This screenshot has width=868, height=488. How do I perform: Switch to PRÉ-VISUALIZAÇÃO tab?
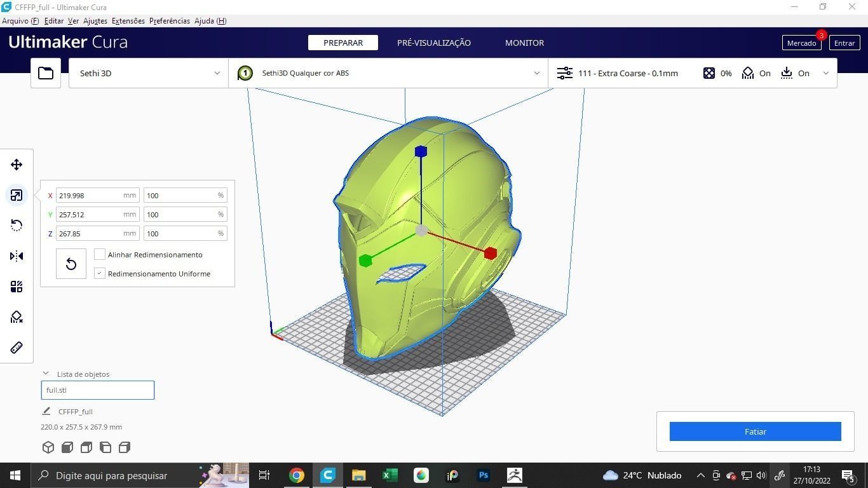[434, 43]
